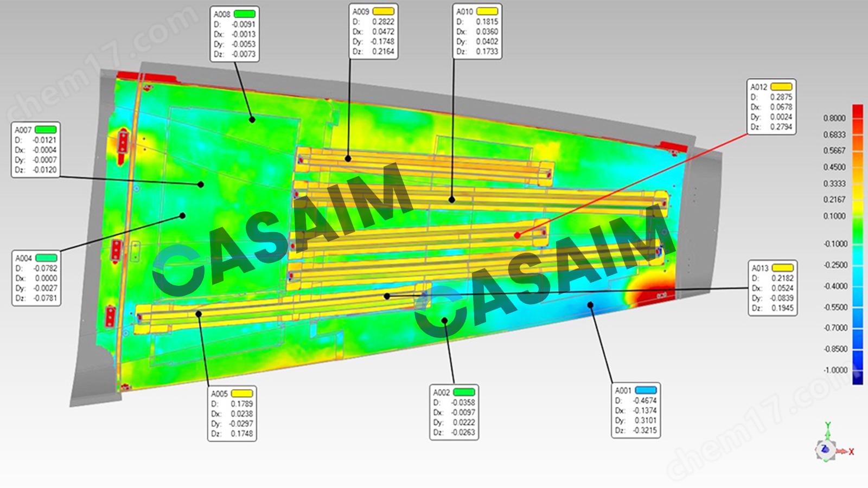Viewport: 868px width, 488px height.
Task: Click the yellow swatch in annotation A009
Action: (x=383, y=11)
